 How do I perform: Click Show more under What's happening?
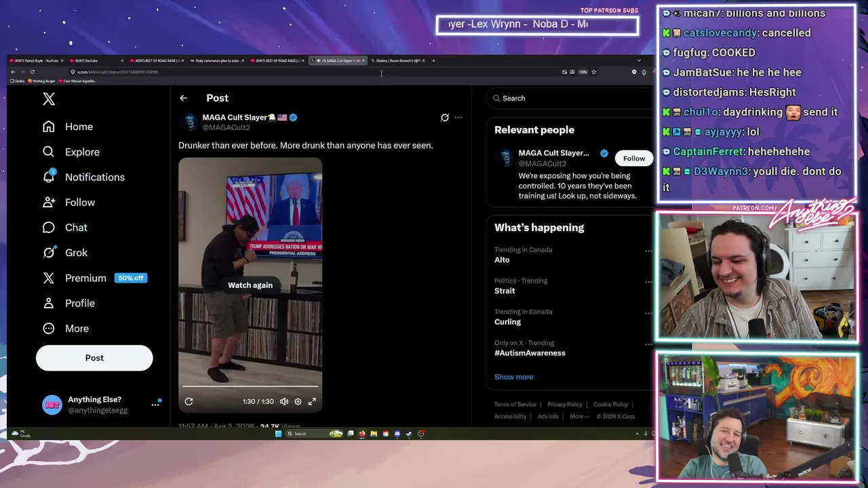pyautogui.click(x=514, y=377)
